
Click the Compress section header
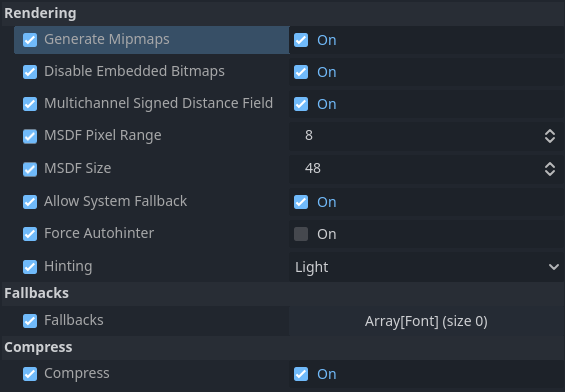[x=282, y=347]
